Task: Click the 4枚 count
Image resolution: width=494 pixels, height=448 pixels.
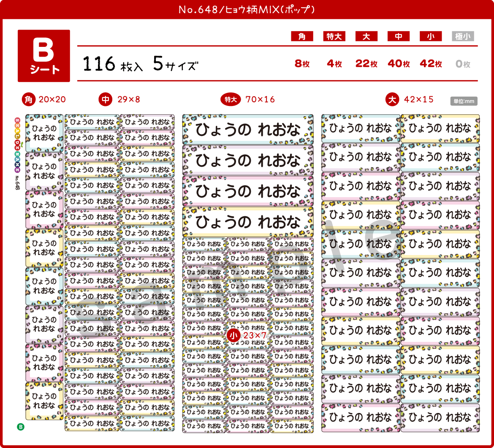Action: tap(334, 64)
